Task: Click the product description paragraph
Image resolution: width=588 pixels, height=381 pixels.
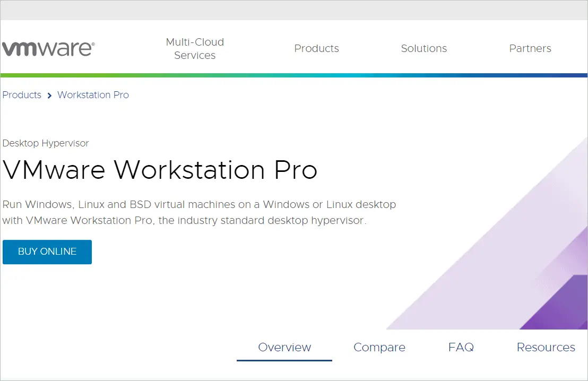Action: click(x=199, y=212)
